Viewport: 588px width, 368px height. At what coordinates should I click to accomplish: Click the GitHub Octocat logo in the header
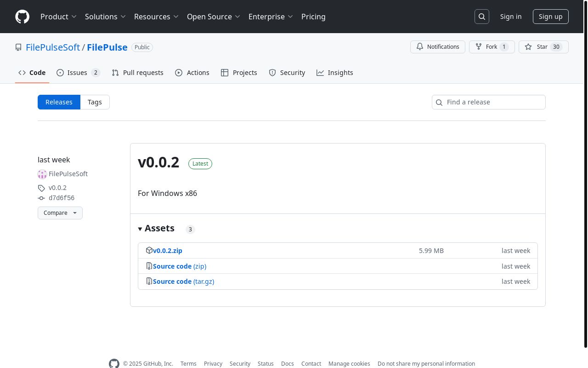(x=22, y=17)
